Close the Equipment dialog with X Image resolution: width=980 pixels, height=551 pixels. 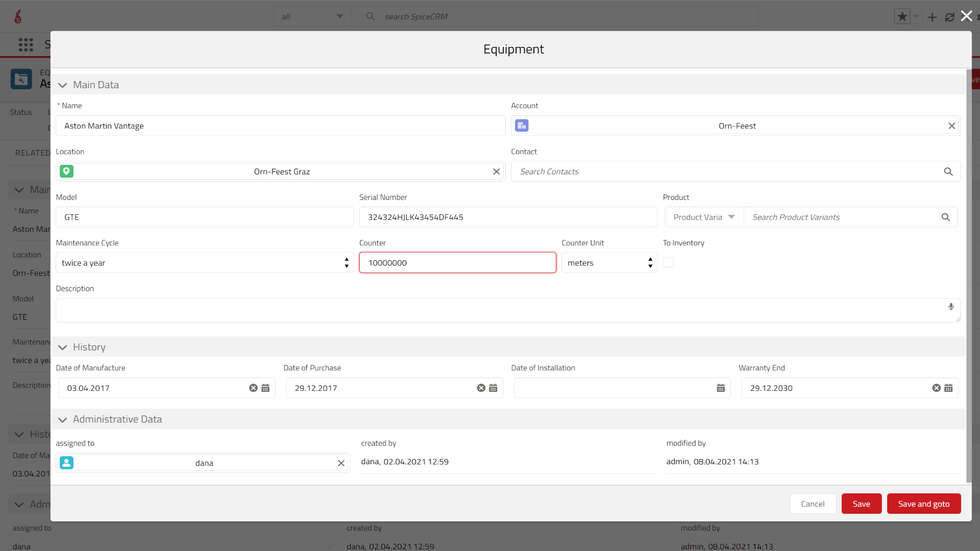tap(966, 16)
